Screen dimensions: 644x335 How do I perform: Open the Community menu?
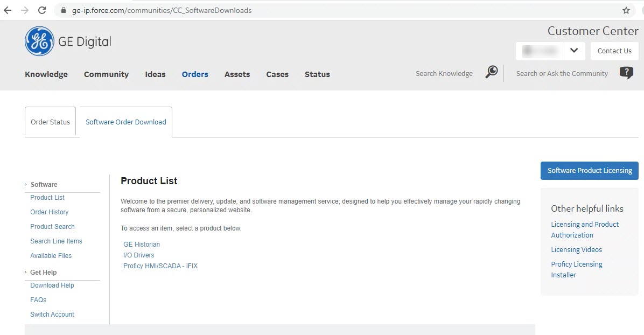pyautogui.click(x=107, y=74)
